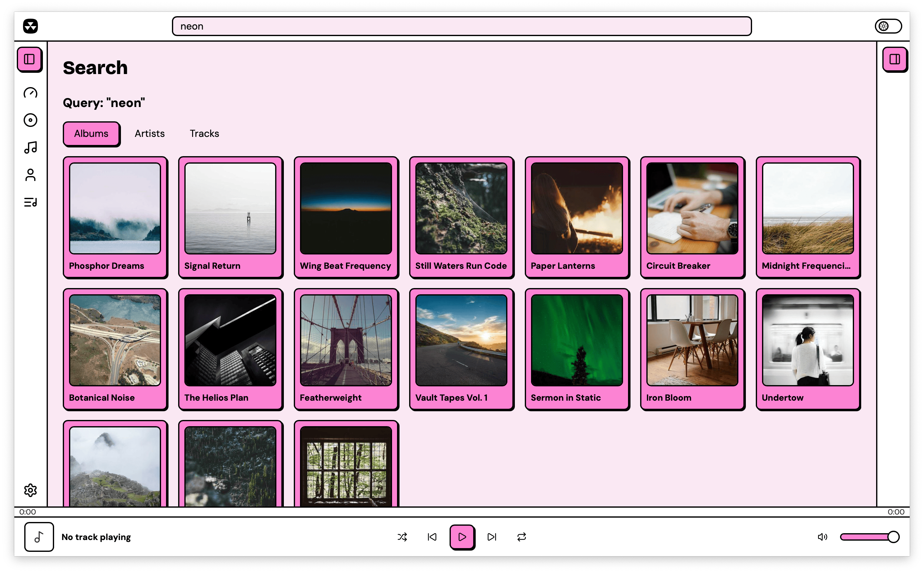Skip to the next track
Viewport: 924px width, 573px height.
[492, 537]
